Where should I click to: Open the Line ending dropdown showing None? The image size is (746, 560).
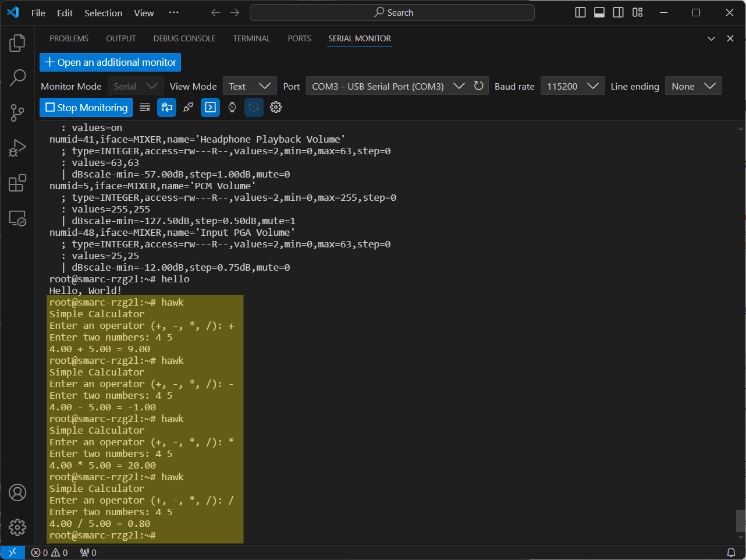tap(694, 86)
